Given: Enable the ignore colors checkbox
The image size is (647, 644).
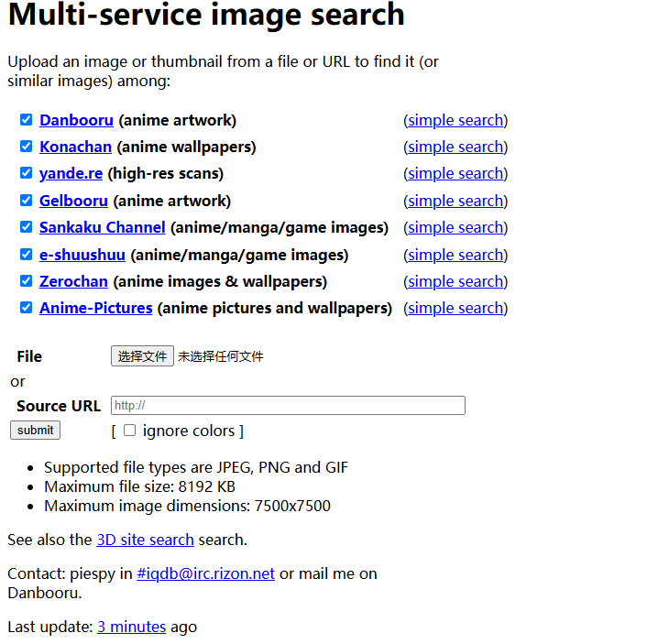Looking at the screenshot, I should point(129,431).
